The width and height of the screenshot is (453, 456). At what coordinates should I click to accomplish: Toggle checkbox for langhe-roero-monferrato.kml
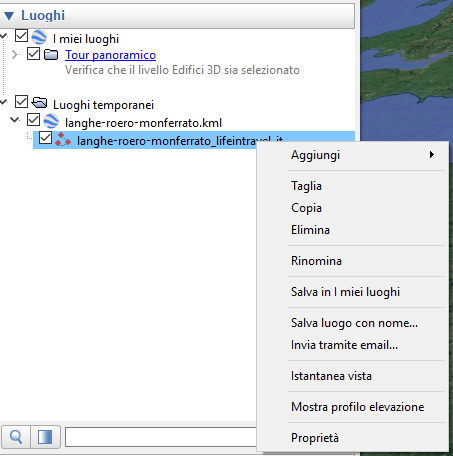click(34, 120)
